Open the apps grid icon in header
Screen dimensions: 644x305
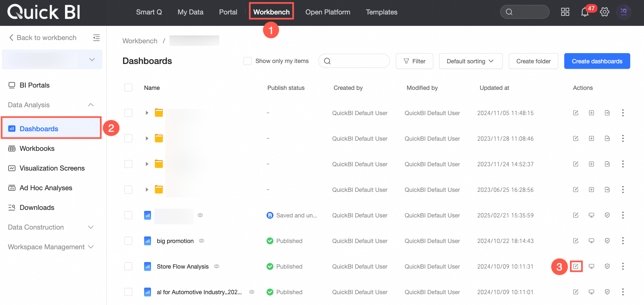(x=565, y=12)
